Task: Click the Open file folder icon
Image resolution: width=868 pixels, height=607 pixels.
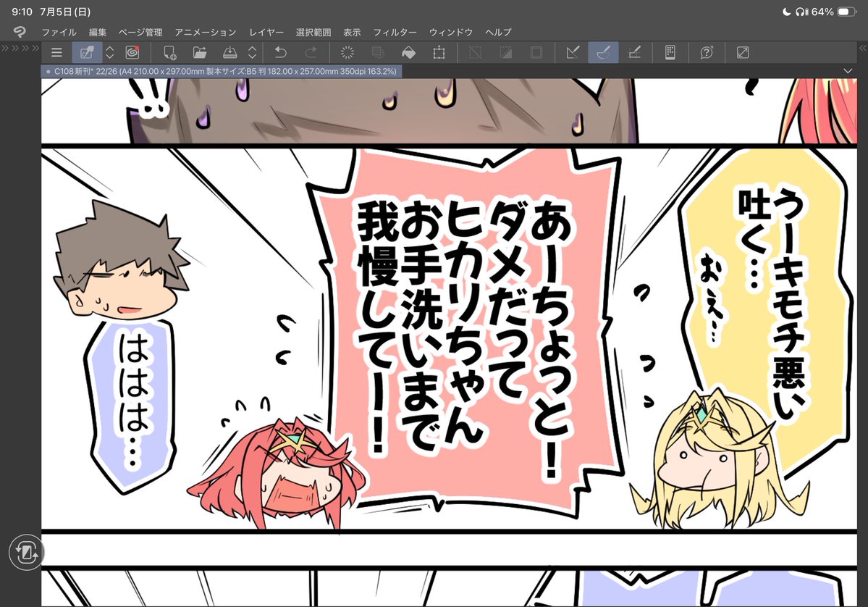Action: (x=200, y=53)
